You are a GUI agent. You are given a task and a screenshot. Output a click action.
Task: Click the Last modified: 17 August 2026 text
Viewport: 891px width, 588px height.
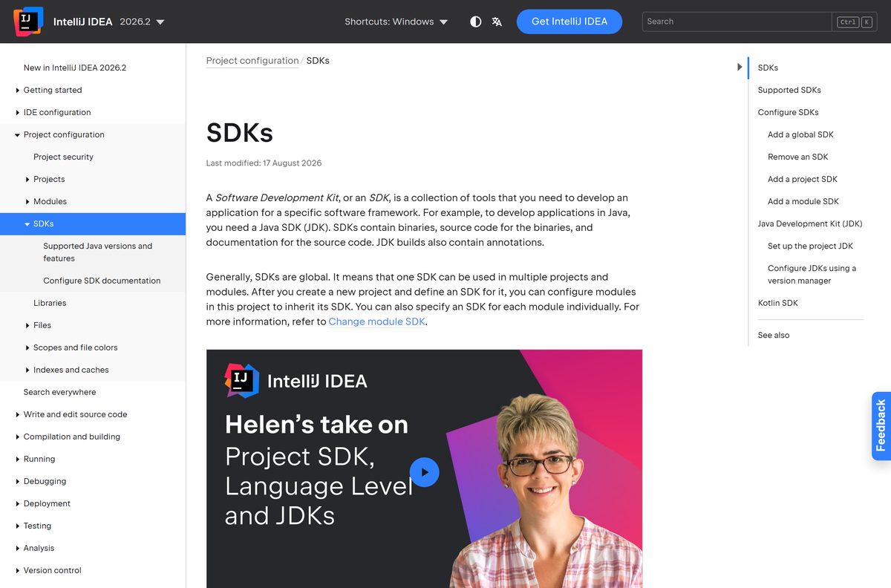(264, 163)
